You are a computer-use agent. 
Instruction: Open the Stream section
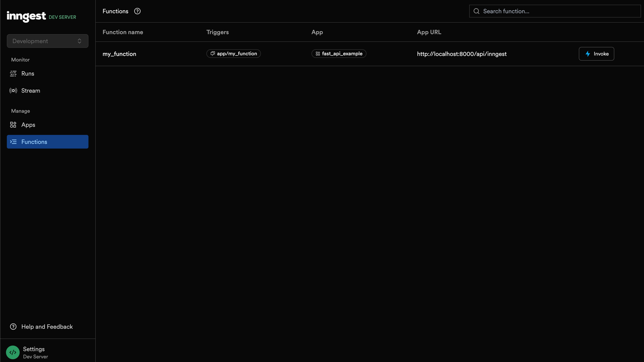pyautogui.click(x=31, y=91)
